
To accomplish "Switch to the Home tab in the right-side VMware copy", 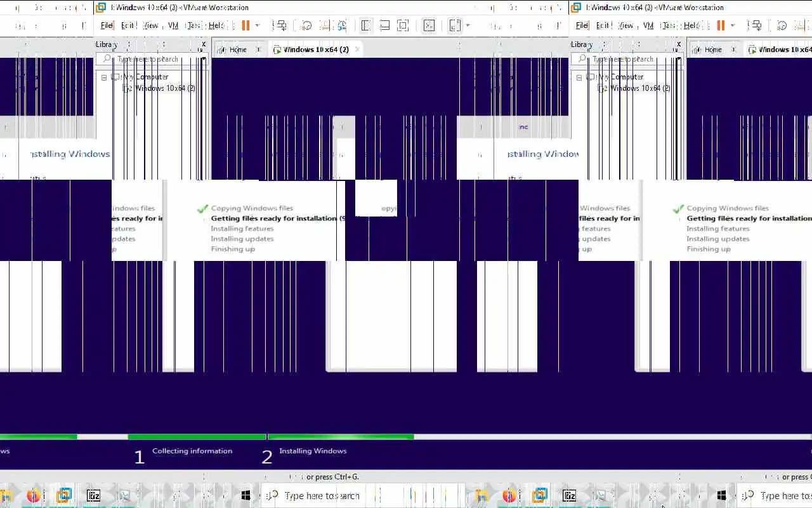I will (x=713, y=50).
